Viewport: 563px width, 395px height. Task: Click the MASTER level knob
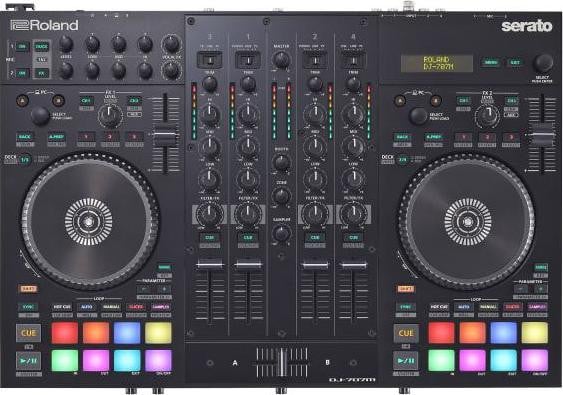[x=281, y=60]
